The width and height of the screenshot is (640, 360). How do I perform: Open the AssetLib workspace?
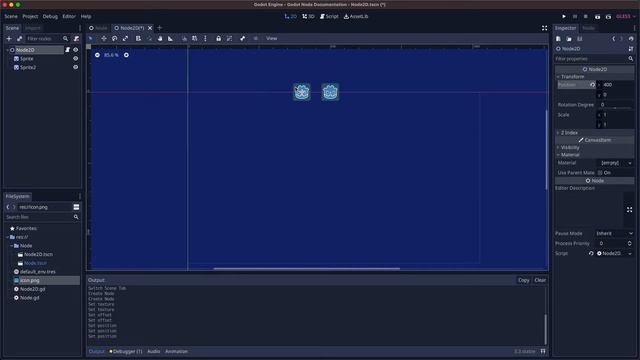356,16
